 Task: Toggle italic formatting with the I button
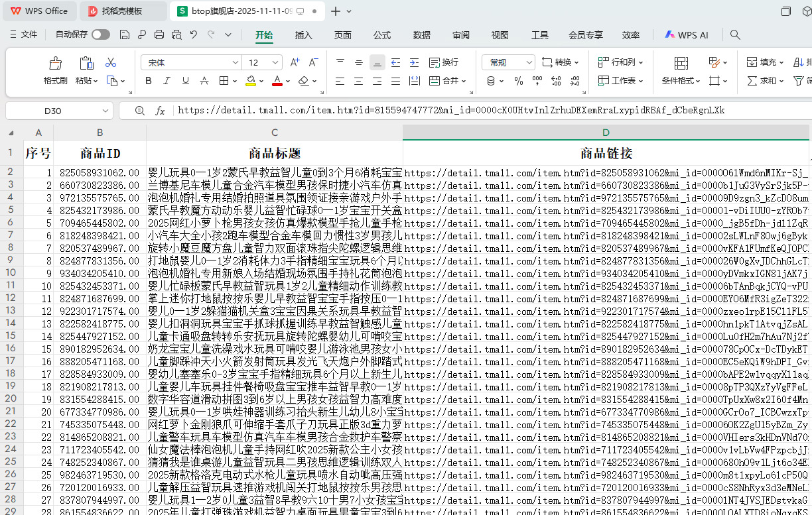167,81
